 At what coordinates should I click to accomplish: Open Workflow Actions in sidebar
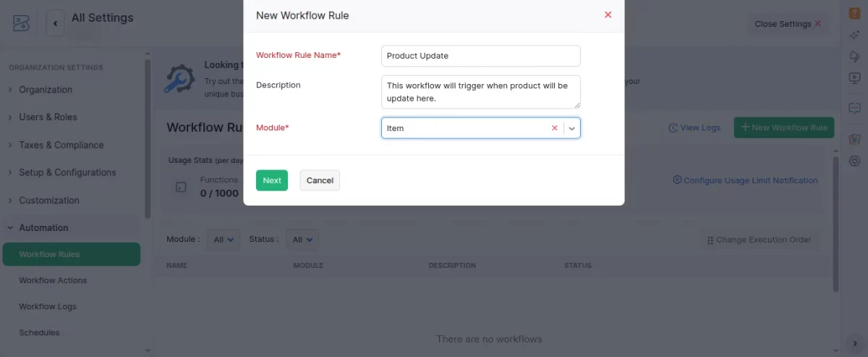53,280
